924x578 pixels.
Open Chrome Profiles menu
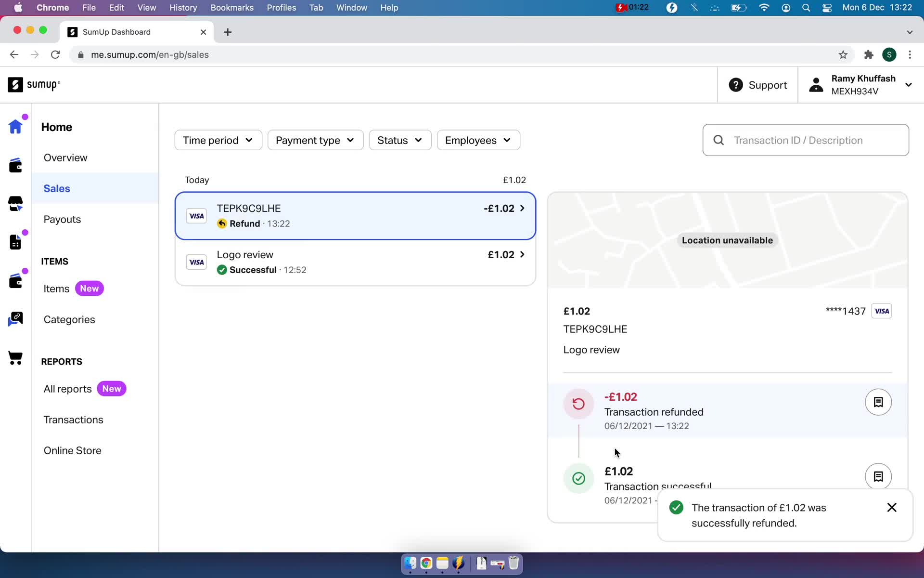coord(282,8)
